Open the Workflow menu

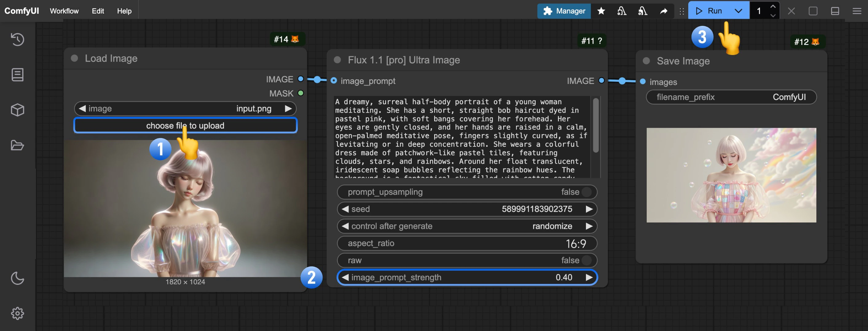coord(64,11)
